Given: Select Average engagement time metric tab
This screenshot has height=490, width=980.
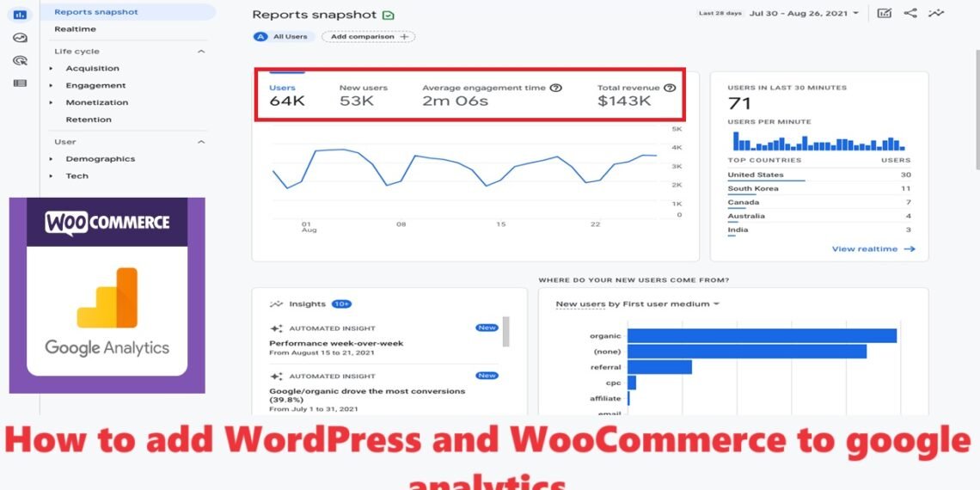Looking at the screenshot, I should point(492,95).
